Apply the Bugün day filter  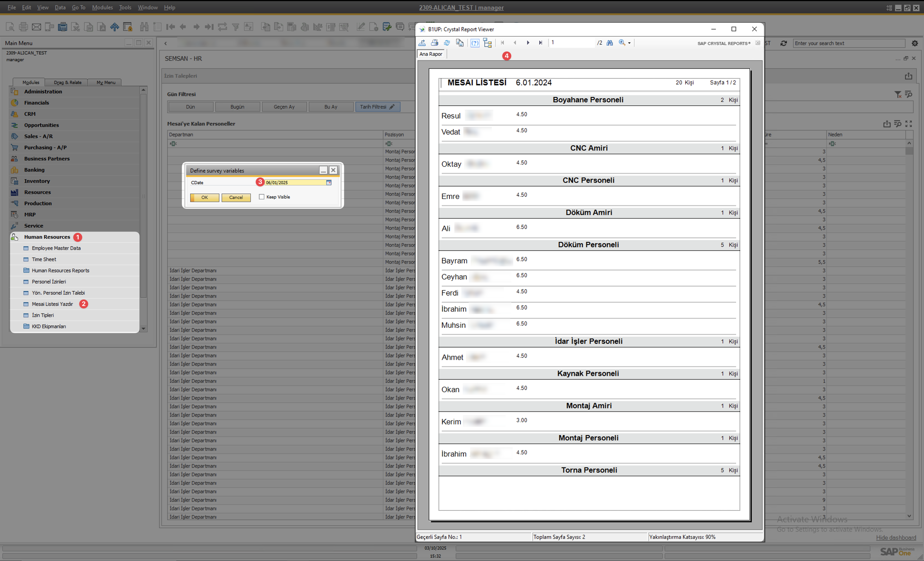237,107
